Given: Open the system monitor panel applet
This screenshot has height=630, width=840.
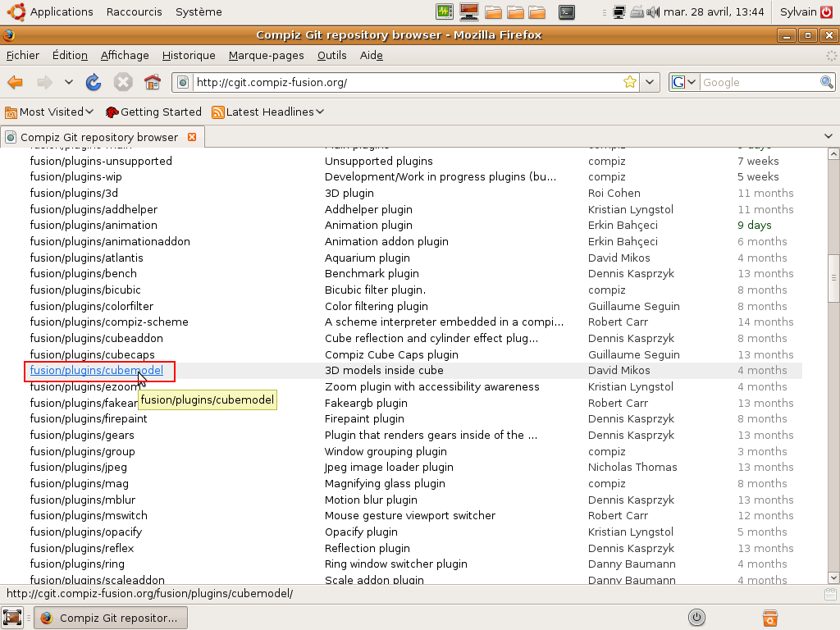Looking at the screenshot, I should coord(445,11).
